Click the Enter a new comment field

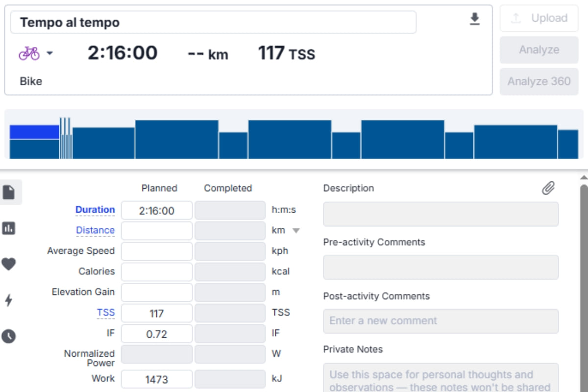441,321
